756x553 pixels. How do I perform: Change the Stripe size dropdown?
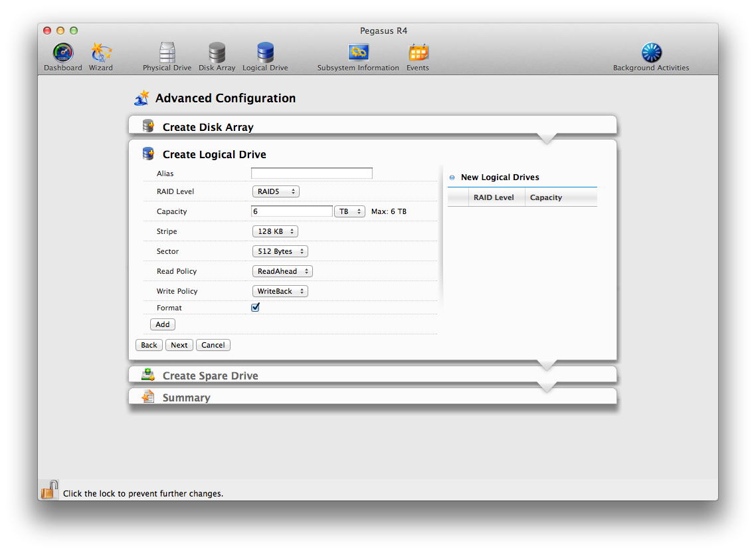[x=275, y=231]
